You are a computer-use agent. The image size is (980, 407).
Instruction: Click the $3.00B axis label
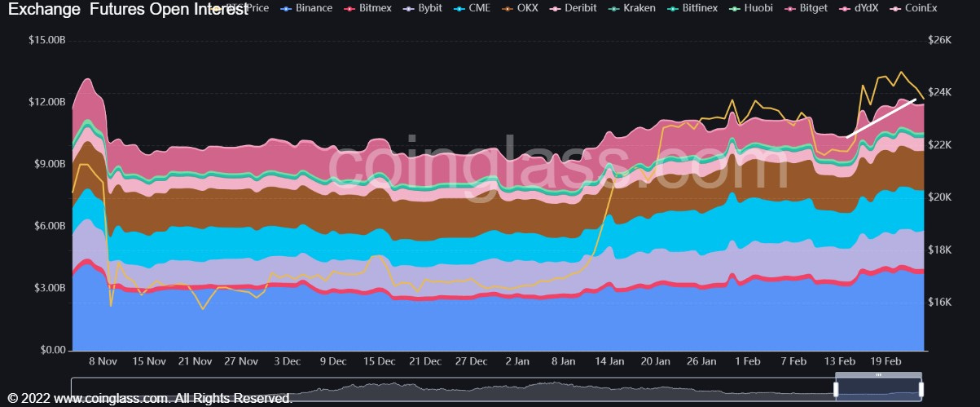(x=48, y=288)
